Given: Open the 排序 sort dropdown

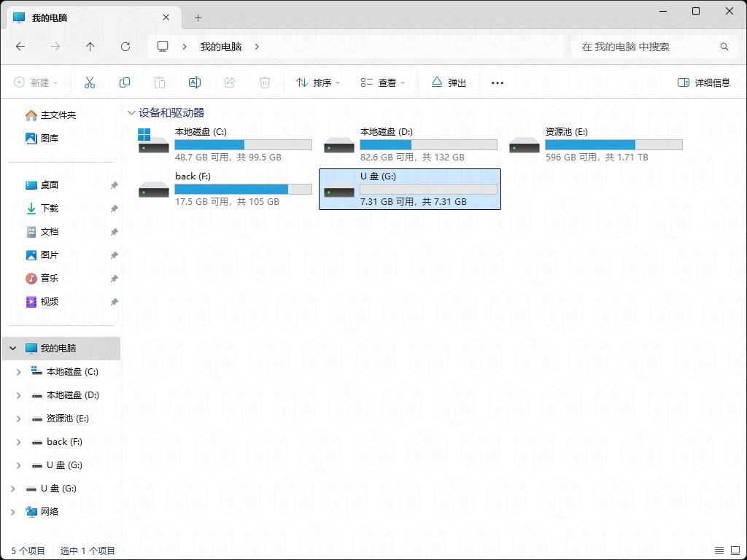Looking at the screenshot, I should point(318,83).
